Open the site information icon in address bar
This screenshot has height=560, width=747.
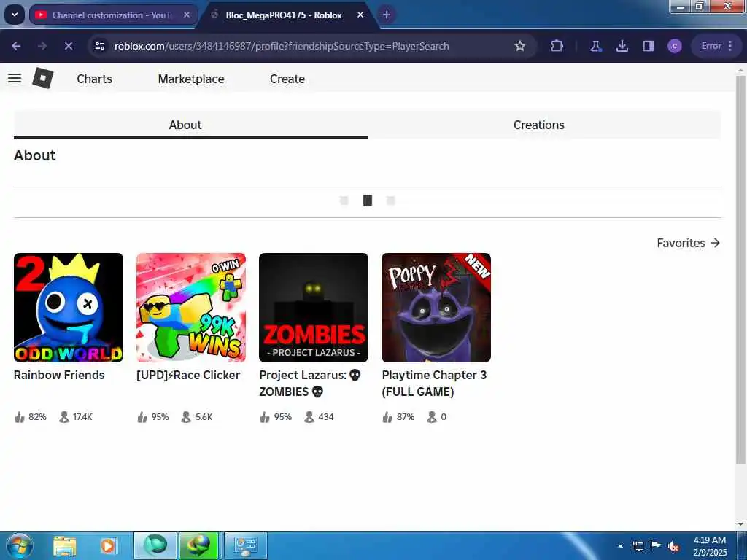click(x=100, y=46)
